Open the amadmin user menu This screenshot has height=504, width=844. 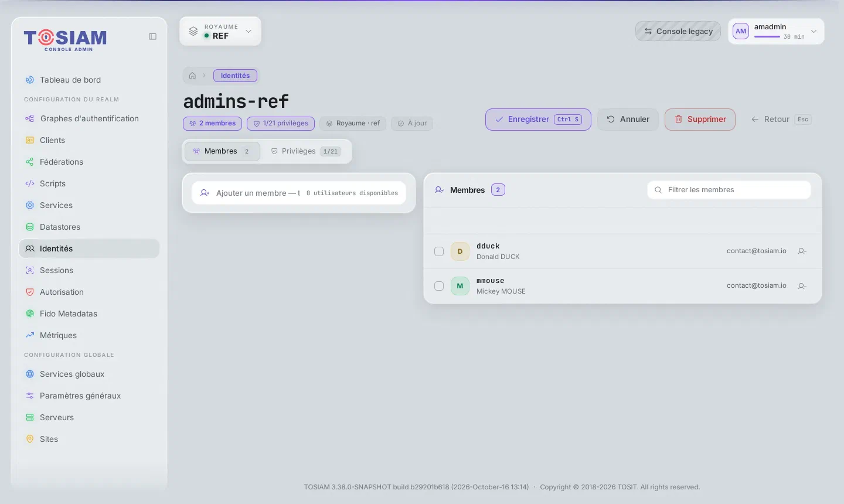pos(776,31)
